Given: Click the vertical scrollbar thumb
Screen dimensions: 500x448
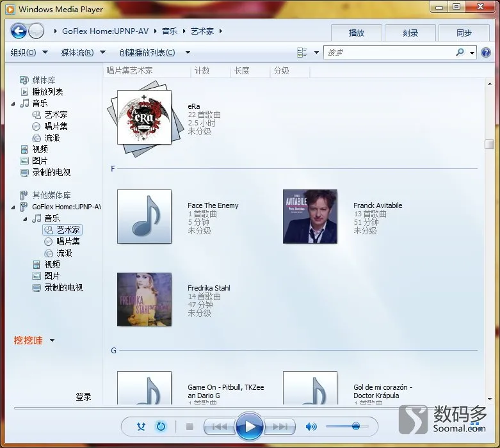Looking at the screenshot, I should click(x=490, y=144).
